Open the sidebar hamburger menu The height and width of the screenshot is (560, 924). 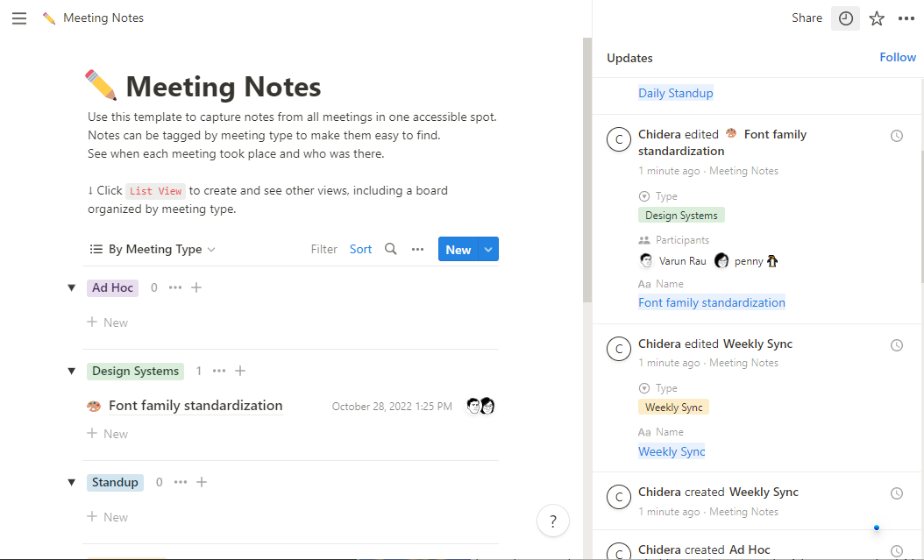[x=19, y=18]
